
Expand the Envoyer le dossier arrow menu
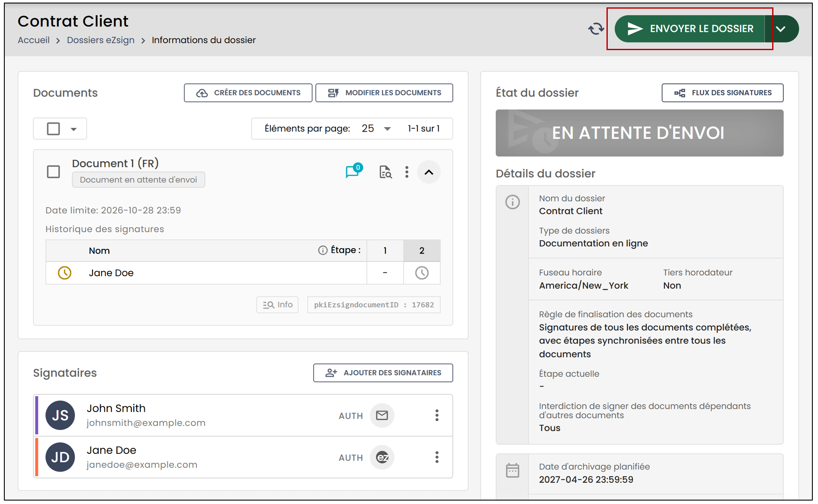pyautogui.click(x=781, y=29)
